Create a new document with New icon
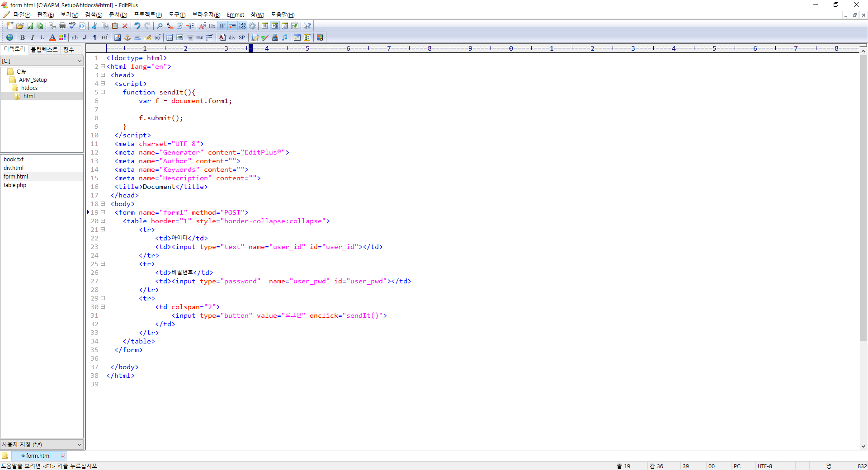The height and width of the screenshot is (470, 868). point(10,26)
